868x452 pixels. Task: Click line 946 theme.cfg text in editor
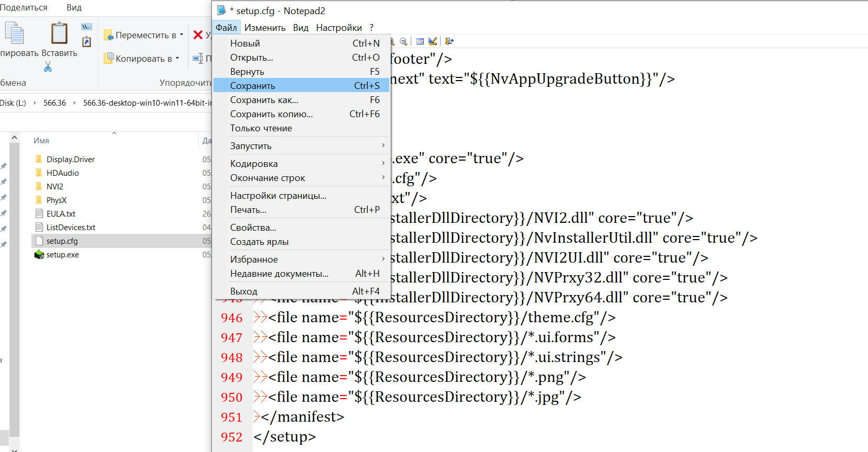click(x=442, y=317)
